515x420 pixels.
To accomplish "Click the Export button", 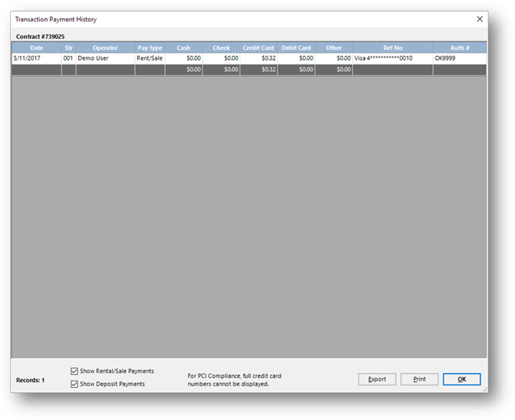I will (x=377, y=379).
